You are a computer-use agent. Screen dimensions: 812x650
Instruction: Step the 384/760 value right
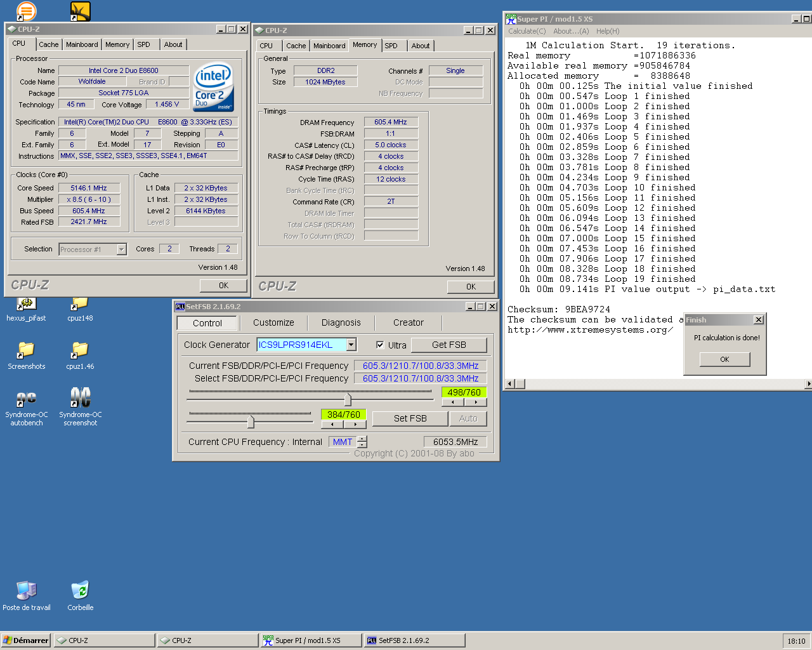(x=355, y=424)
